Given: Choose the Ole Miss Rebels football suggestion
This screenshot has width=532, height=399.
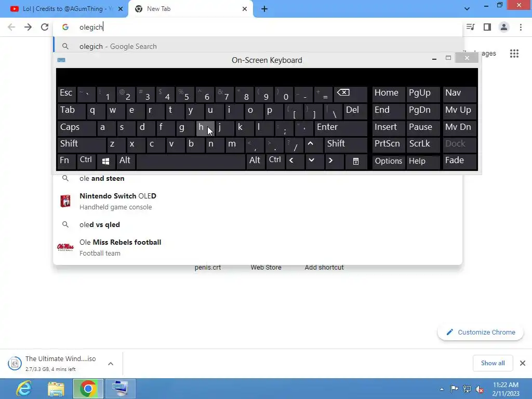Looking at the screenshot, I should (x=258, y=247).
